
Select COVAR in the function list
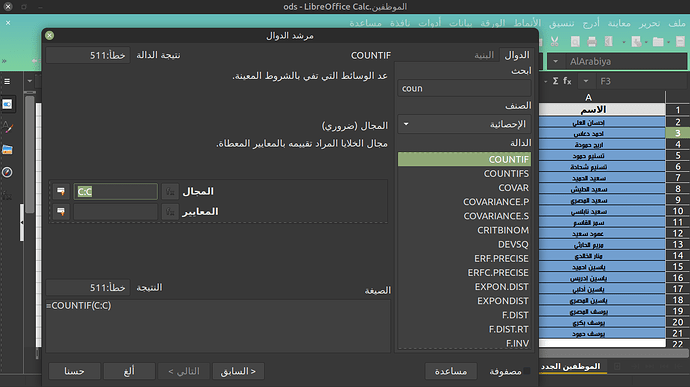(x=464, y=188)
